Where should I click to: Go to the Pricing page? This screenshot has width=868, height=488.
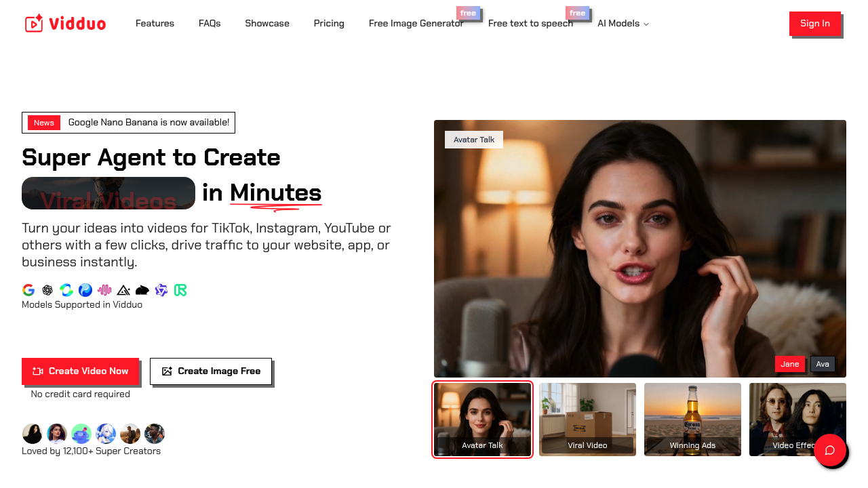[329, 23]
